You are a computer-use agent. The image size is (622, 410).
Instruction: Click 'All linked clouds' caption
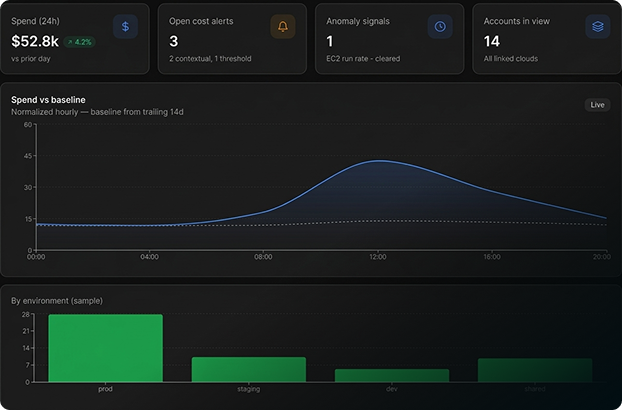click(x=511, y=59)
